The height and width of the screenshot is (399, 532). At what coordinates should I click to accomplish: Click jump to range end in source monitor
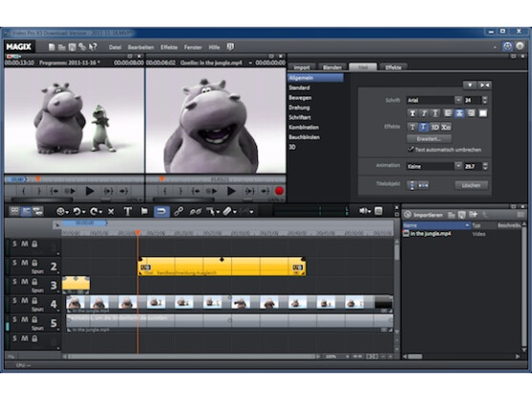coord(265,191)
